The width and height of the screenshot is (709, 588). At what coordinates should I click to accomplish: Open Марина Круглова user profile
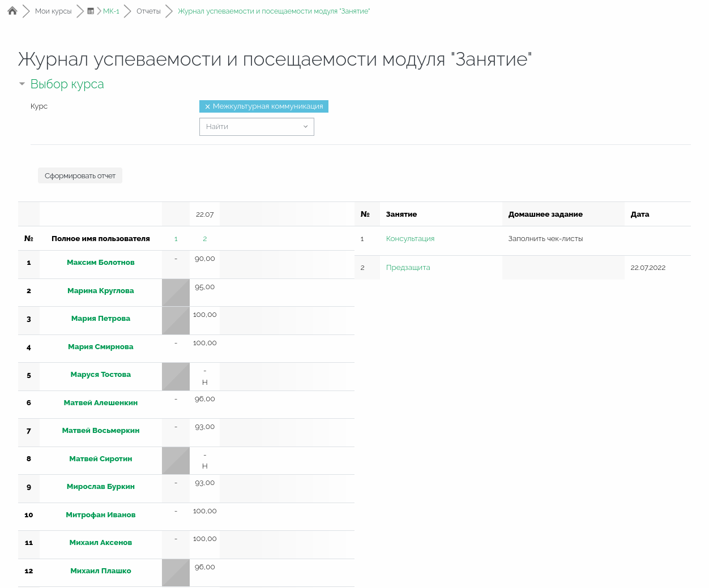[101, 291]
